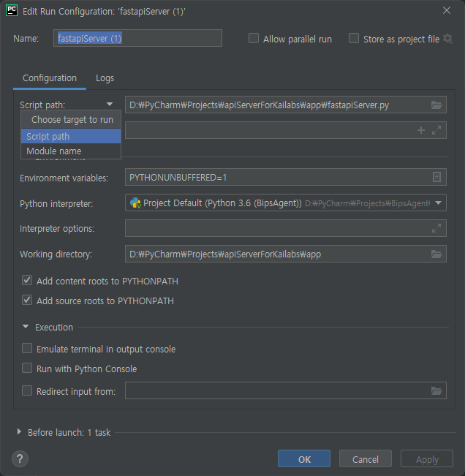The image size is (465, 476).
Task: Enable Store as project file checkbox
Action: tap(354, 38)
